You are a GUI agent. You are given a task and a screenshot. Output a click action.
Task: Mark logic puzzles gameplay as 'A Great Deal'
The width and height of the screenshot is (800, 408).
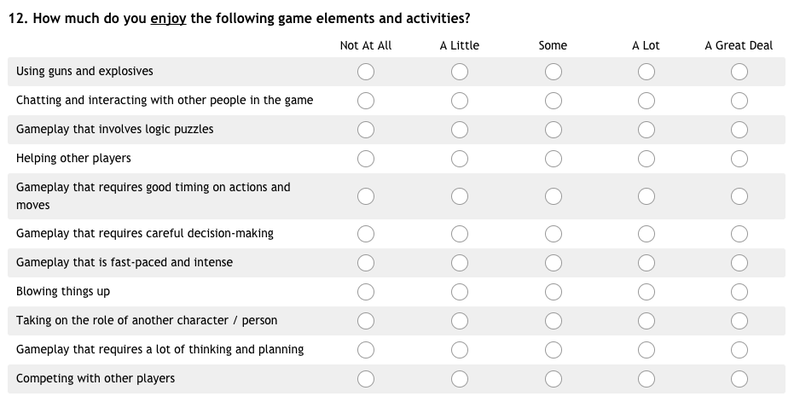(x=739, y=130)
